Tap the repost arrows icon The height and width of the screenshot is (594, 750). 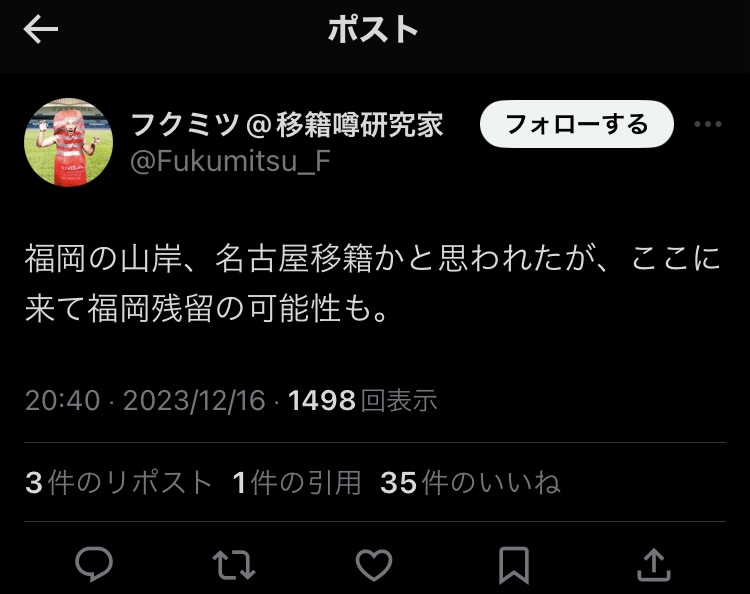click(x=234, y=565)
